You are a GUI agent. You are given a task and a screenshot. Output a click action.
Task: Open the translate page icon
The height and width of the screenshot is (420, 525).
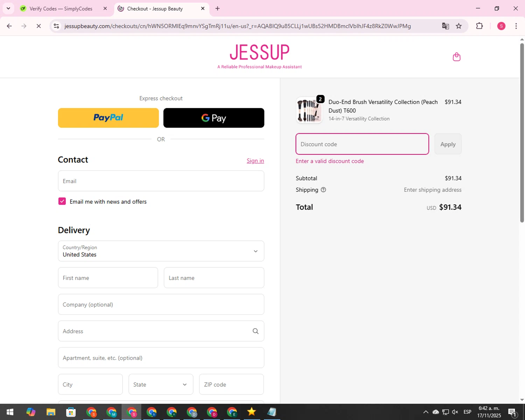[x=445, y=26]
